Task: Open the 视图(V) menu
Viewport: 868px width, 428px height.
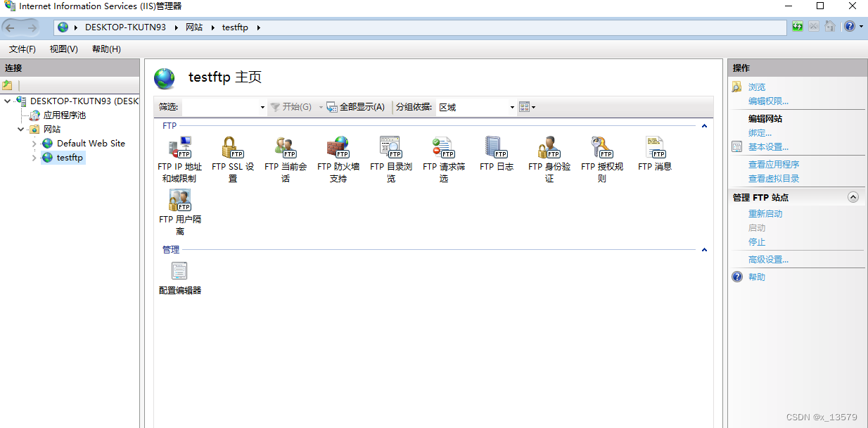Action: (x=64, y=49)
